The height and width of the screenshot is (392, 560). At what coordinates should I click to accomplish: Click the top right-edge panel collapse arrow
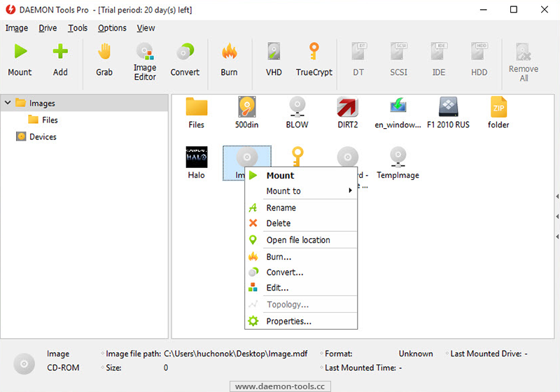click(557, 197)
